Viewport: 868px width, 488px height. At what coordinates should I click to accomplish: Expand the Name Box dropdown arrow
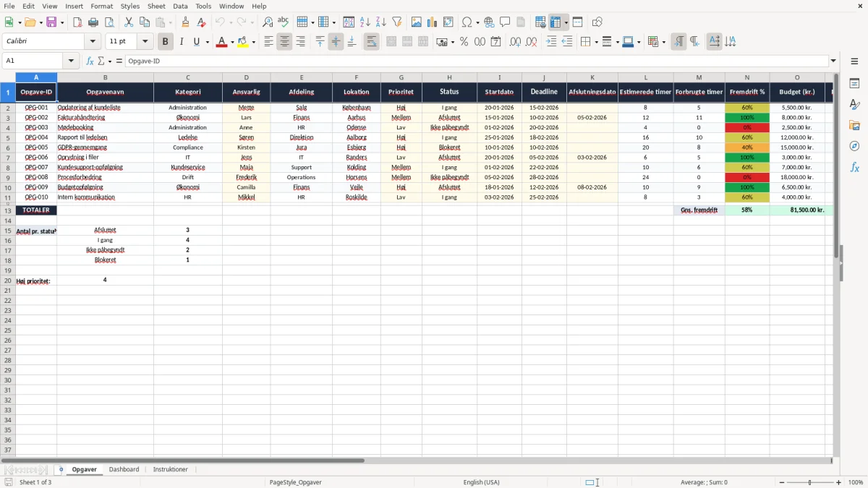(71, 61)
